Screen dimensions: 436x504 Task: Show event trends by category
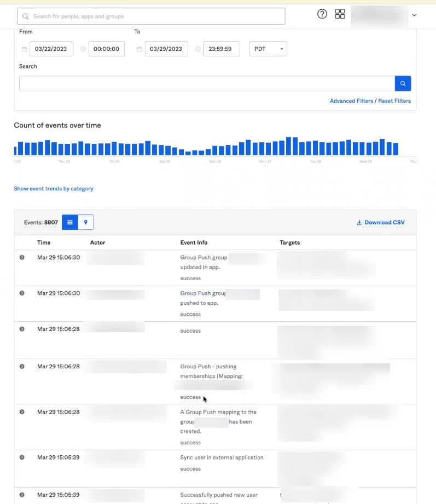[x=54, y=189]
